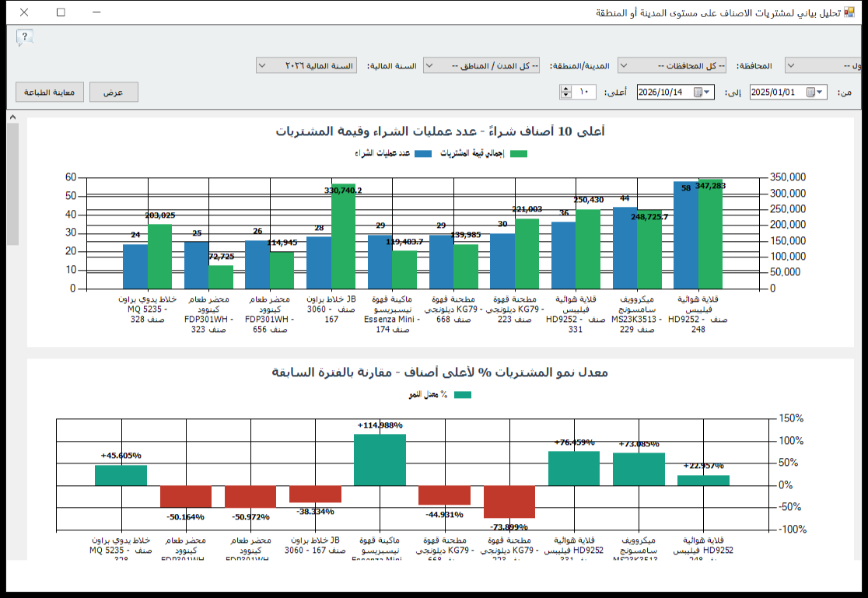Click the red growth bar labeled -50.164%
The width and height of the screenshot is (868, 598).
[x=186, y=497]
